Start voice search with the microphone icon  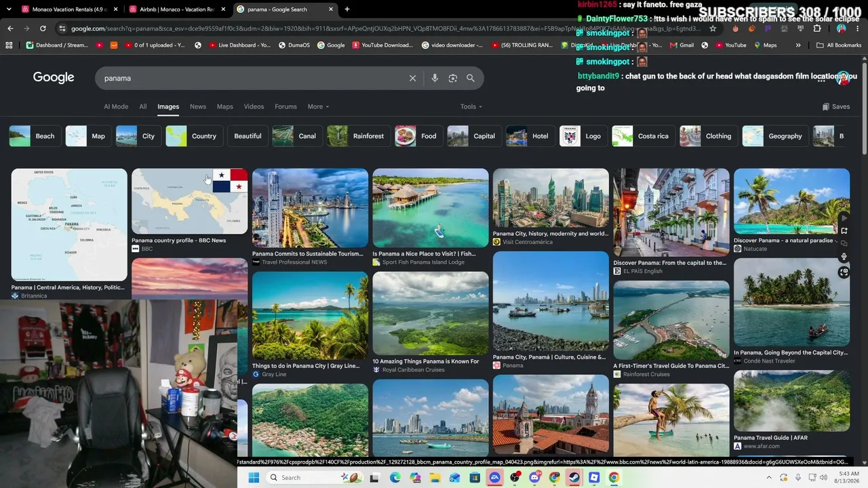point(435,78)
